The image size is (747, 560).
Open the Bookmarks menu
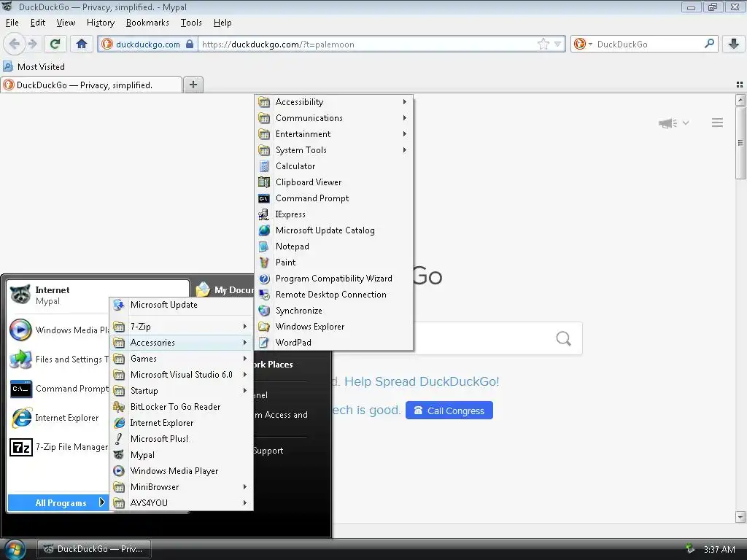pyautogui.click(x=147, y=23)
